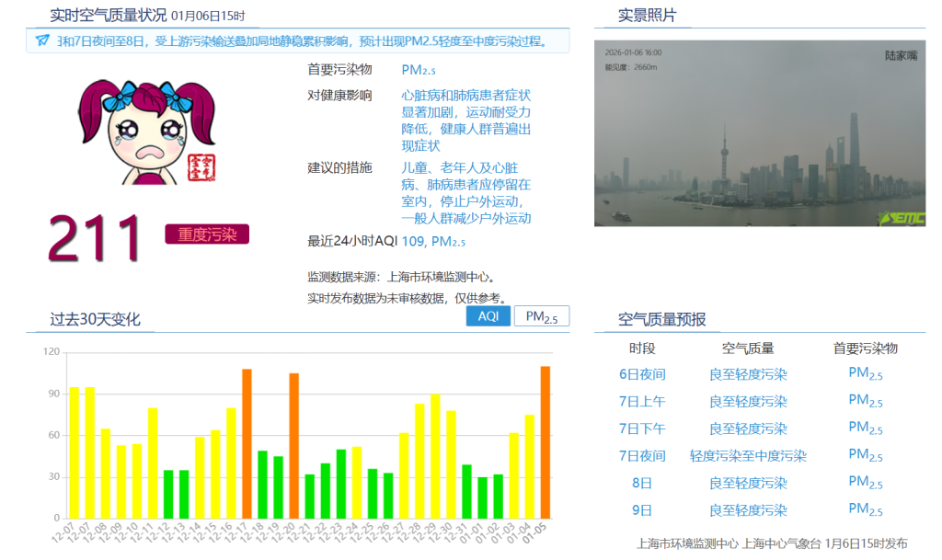Click the 对健康影响 description text
The height and width of the screenshot is (560, 942).
click(x=465, y=120)
